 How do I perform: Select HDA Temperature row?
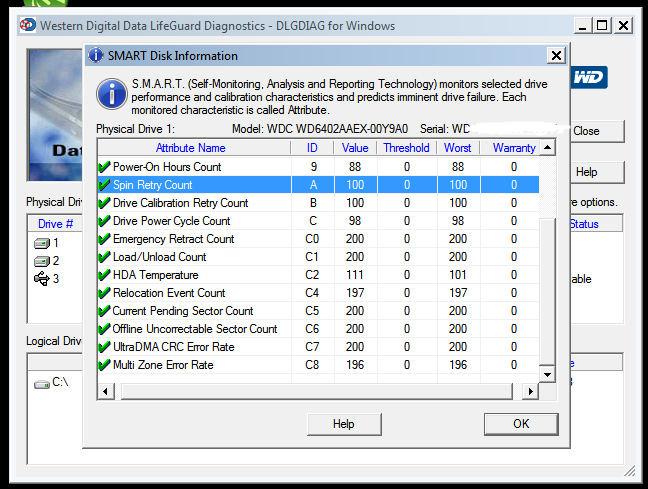(318, 275)
